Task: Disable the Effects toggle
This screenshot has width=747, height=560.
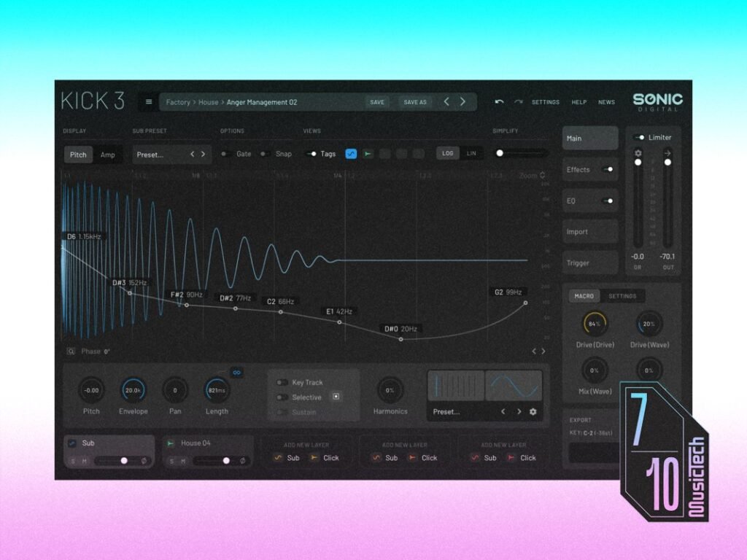Action: click(608, 169)
